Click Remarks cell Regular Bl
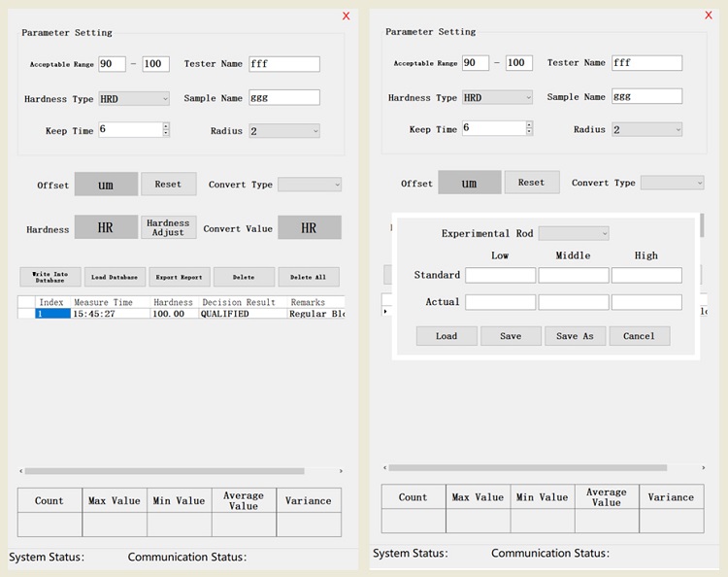728x577 pixels. click(x=316, y=314)
